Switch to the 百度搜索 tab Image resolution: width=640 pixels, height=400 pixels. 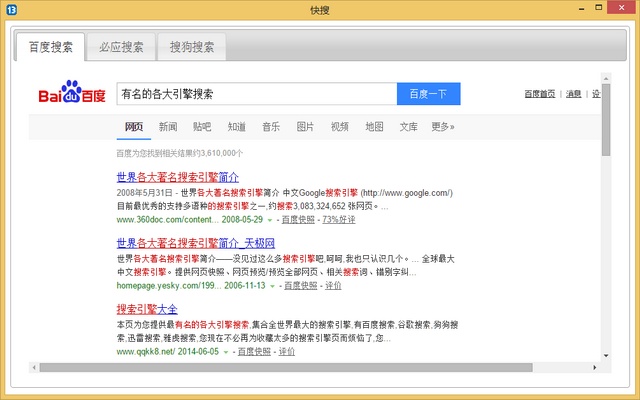51,47
